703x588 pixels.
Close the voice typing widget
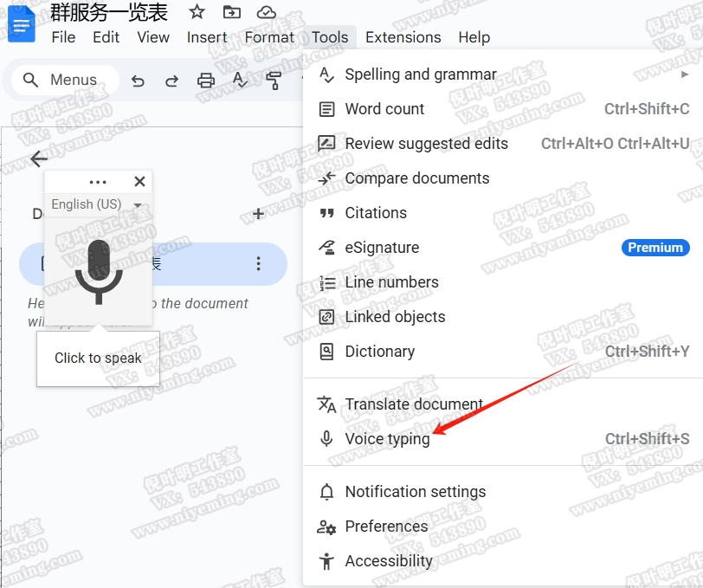140,181
